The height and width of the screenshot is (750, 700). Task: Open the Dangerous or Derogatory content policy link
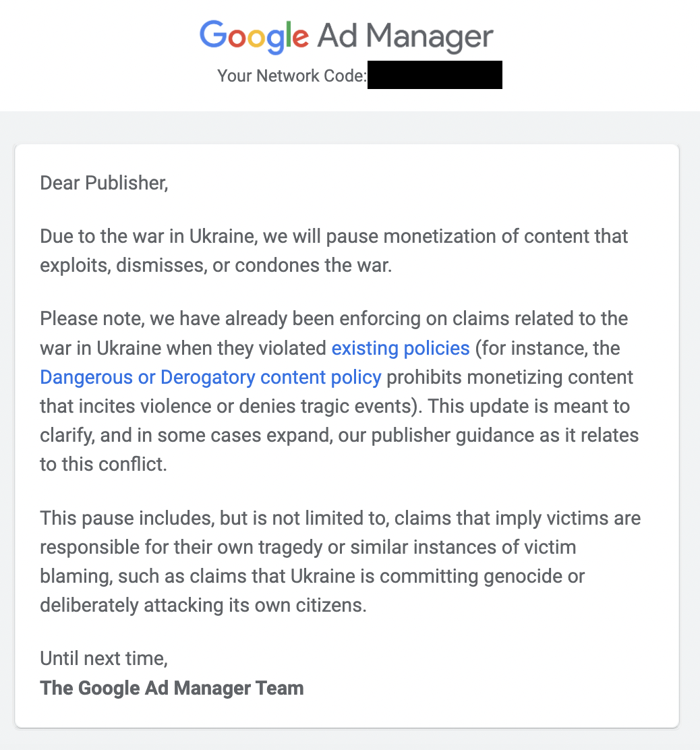click(x=210, y=378)
